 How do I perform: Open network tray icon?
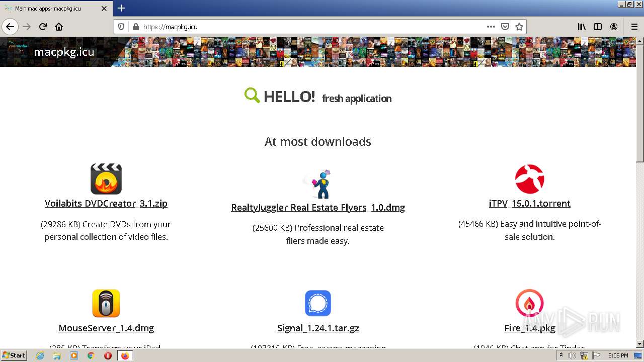click(584, 355)
